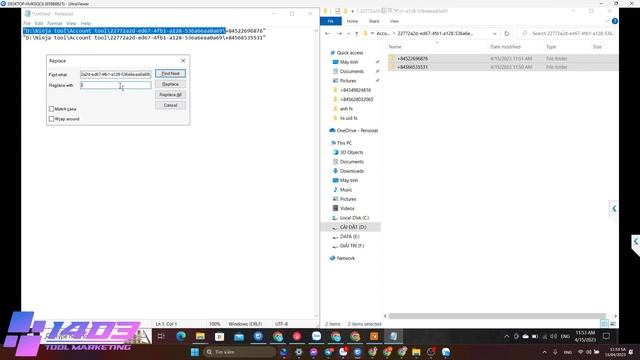Click scroll right arrow in Explorer
This screenshot has width=640, height=360.
pyautogui.click(x=615, y=316)
